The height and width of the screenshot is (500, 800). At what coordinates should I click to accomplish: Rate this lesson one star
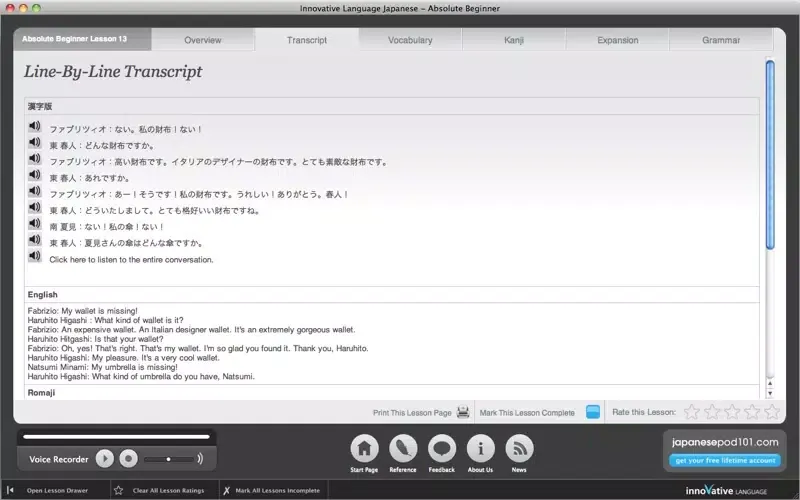pyautogui.click(x=692, y=412)
